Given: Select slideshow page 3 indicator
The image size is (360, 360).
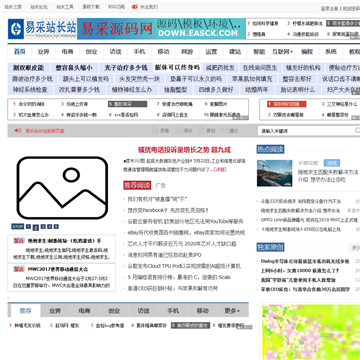Looking at the screenshot, I should [x=43, y=227].
